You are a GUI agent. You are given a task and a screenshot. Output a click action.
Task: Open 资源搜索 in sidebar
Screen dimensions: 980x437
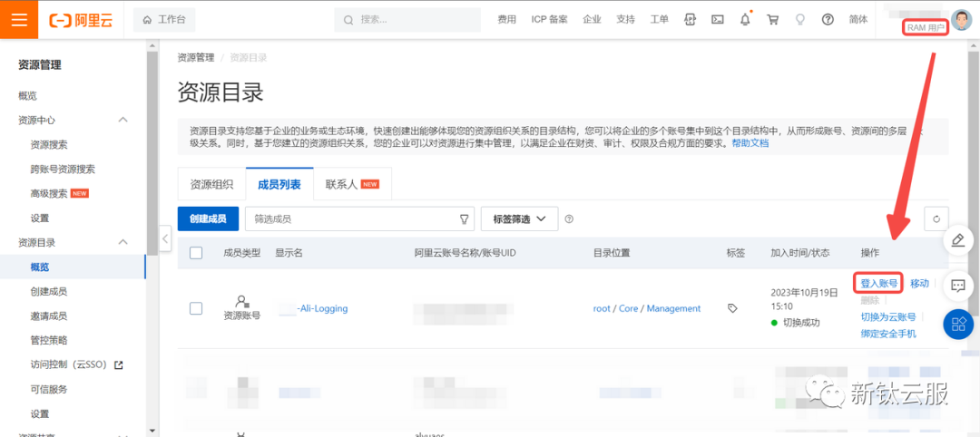49,145
